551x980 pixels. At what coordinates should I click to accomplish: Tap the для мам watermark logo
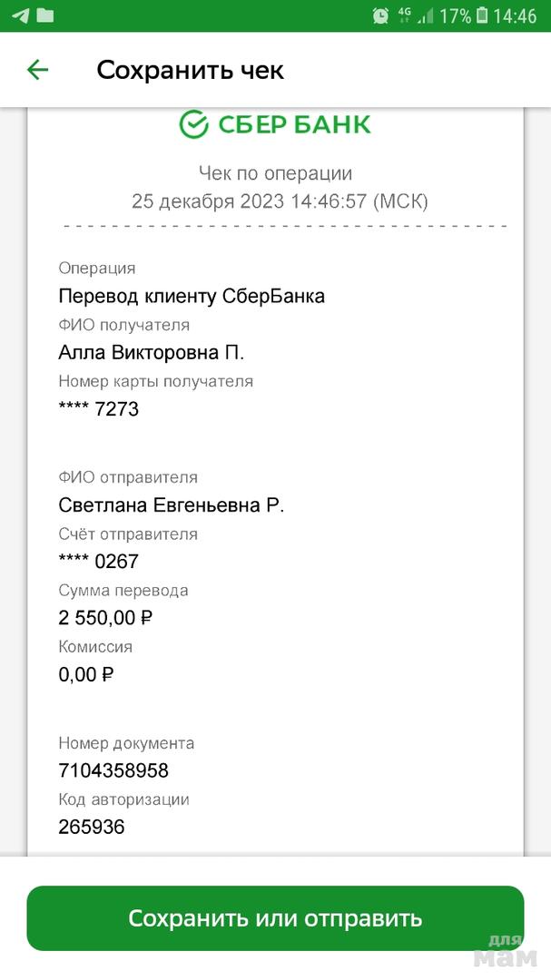tap(507, 951)
